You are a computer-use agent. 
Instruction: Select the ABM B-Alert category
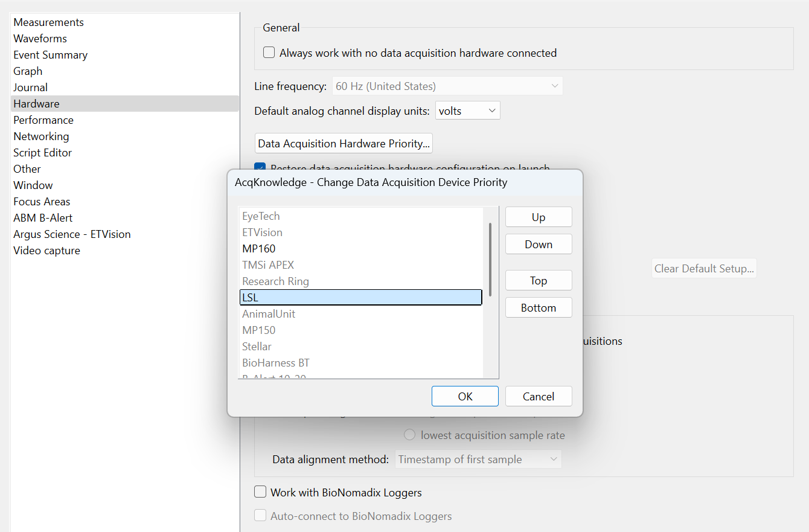[x=43, y=218]
